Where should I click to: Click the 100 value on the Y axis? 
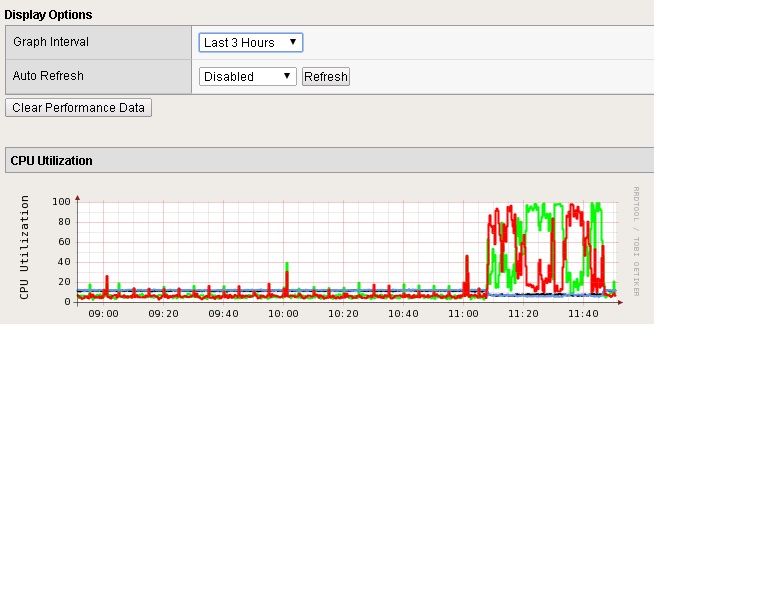pos(61,202)
